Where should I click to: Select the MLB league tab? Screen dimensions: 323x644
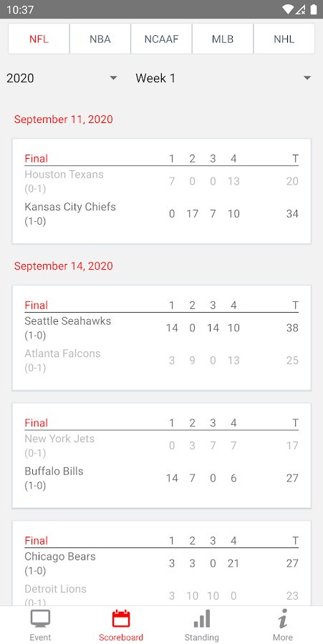click(x=223, y=39)
